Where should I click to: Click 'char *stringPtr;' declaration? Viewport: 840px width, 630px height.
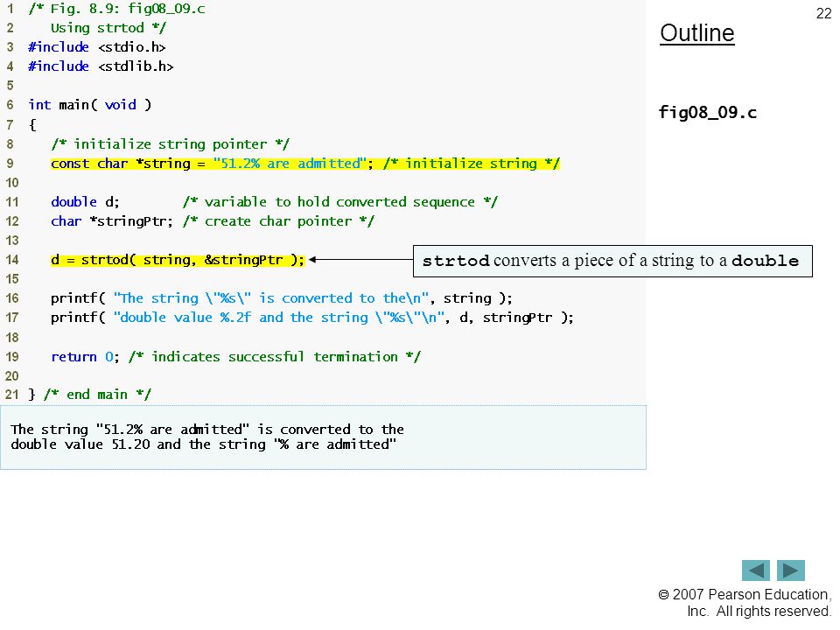click(x=112, y=221)
